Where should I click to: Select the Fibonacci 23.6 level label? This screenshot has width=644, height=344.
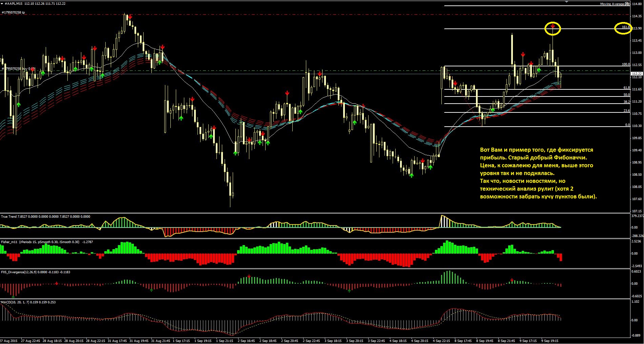coord(627,111)
